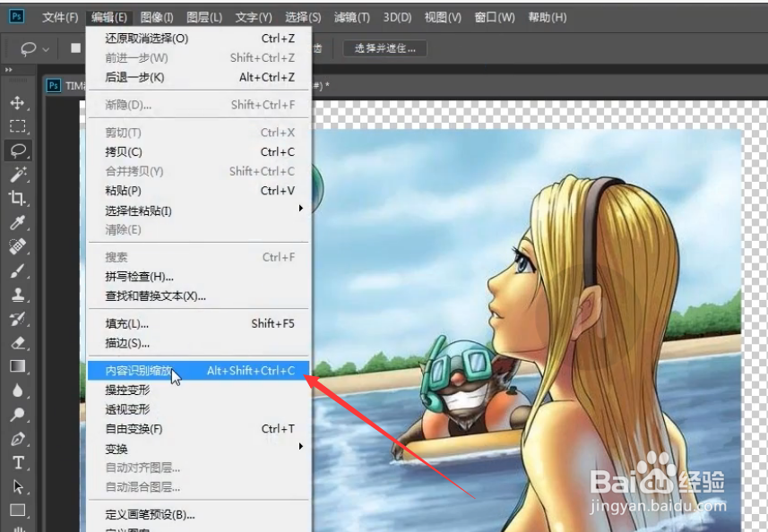Select the Brush tool
Image resolution: width=768 pixels, height=532 pixels.
[18, 270]
